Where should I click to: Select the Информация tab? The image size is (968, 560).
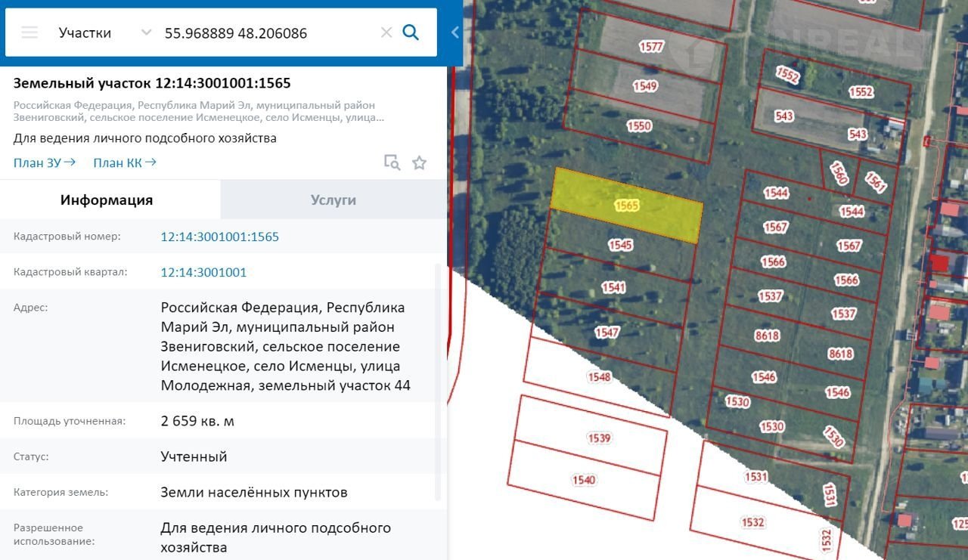tap(107, 200)
